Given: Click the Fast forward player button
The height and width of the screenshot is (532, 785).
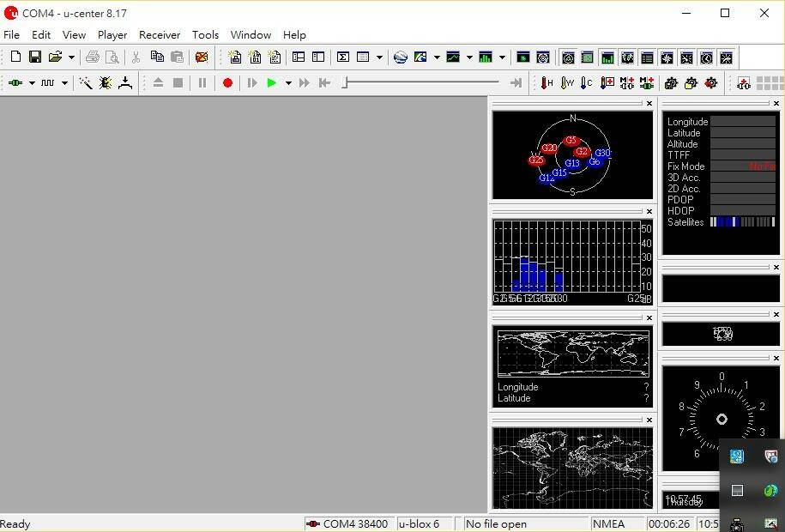Looking at the screenshot, I should tap(305, 82).
